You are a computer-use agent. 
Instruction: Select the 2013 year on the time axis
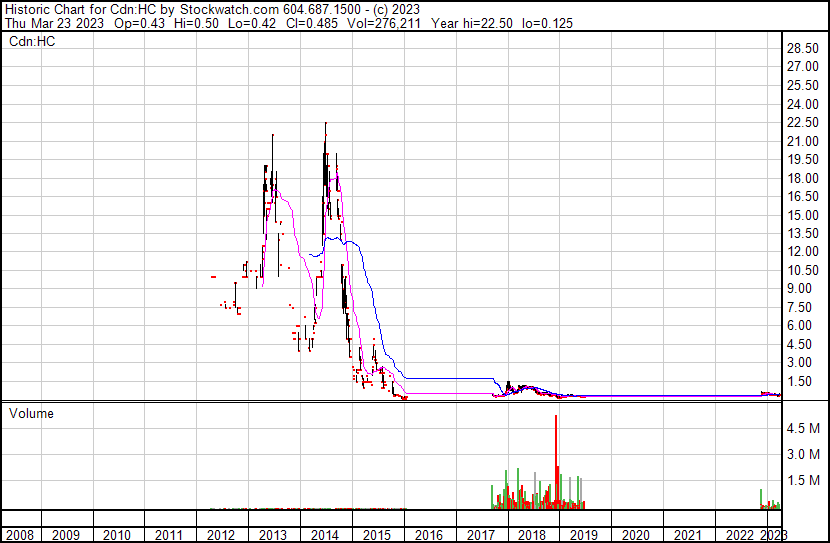click(x=273, y=534)
